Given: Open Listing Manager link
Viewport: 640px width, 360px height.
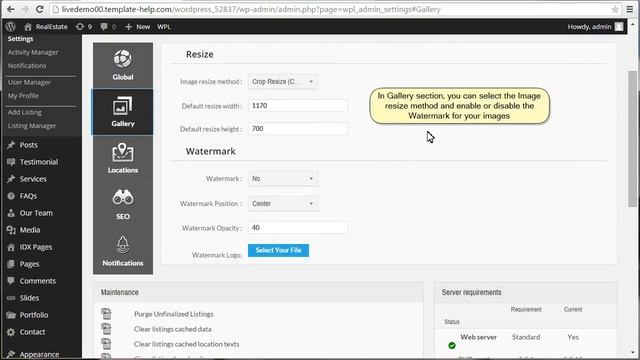Looking at the screenshot, I should (32, 126).
